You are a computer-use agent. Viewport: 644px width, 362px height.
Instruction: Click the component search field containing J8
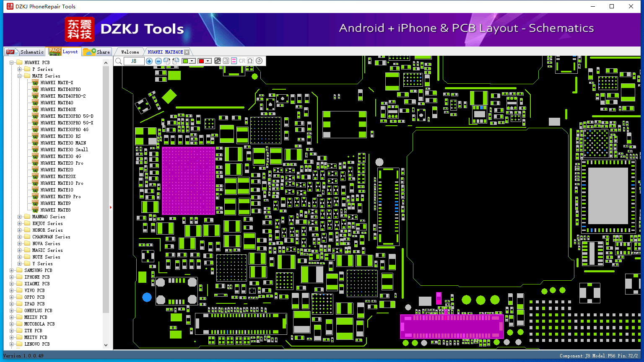(134, 61)
